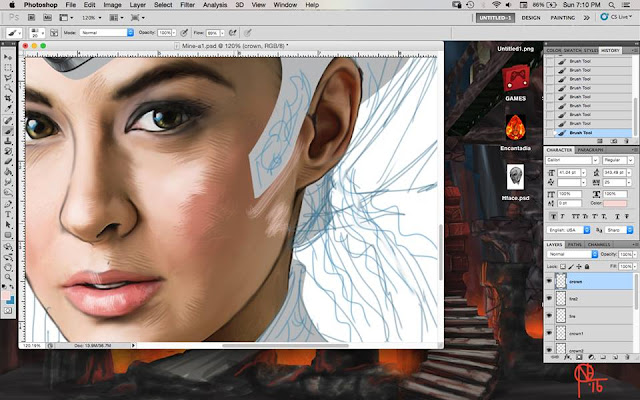Click the background color swatch
Image resolution: width=640 pixels, height=400 pixels.
11,300
